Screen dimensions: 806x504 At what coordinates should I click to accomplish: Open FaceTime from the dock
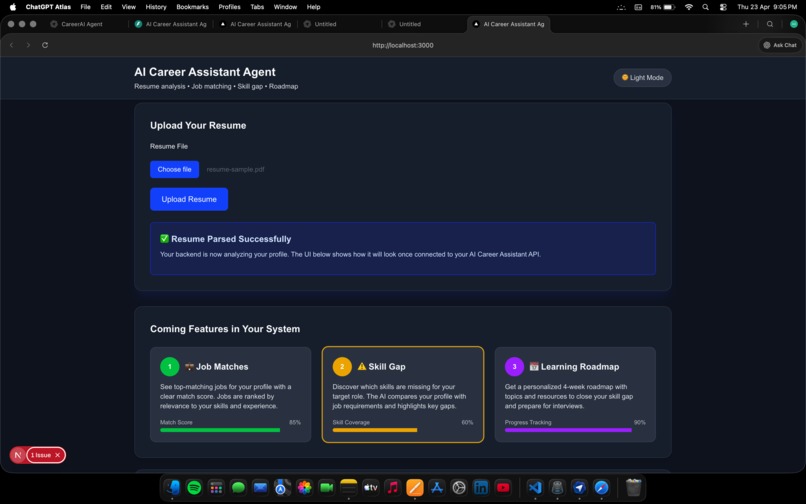(x=326, y=487)
